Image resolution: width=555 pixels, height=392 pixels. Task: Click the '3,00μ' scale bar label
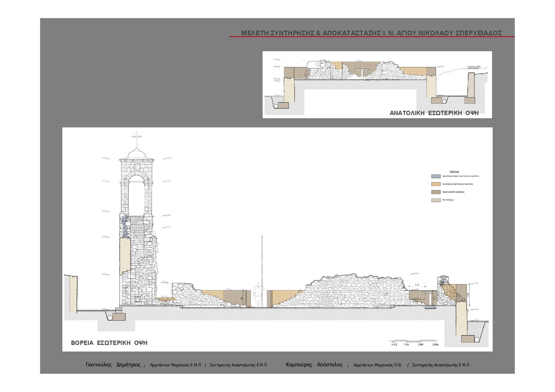pos(436,345)
